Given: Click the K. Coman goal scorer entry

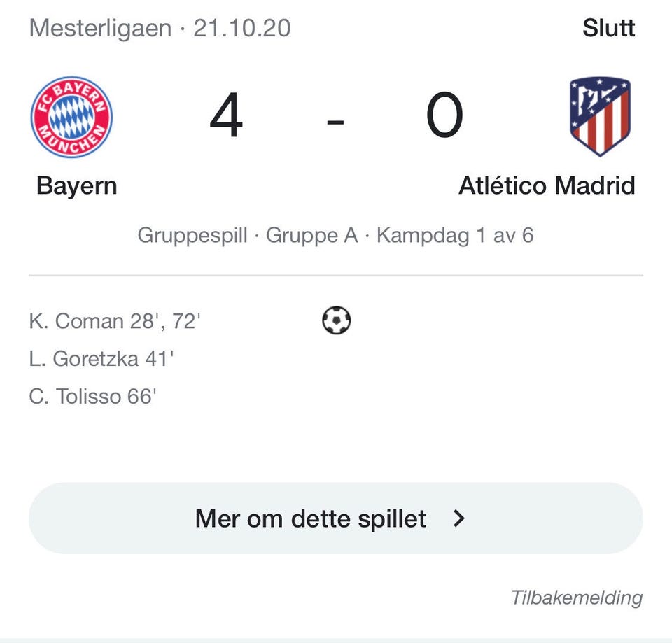Looking at the screenshot, I should click(115, 321).
